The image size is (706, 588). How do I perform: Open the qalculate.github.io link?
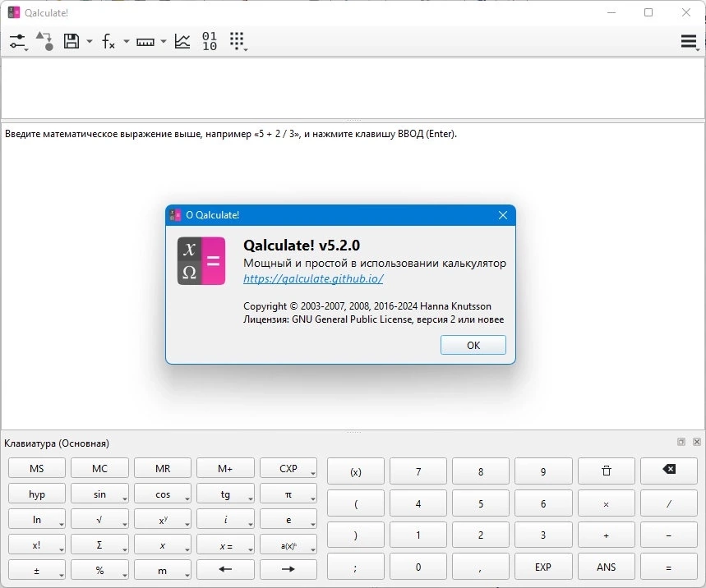[313, 278]
